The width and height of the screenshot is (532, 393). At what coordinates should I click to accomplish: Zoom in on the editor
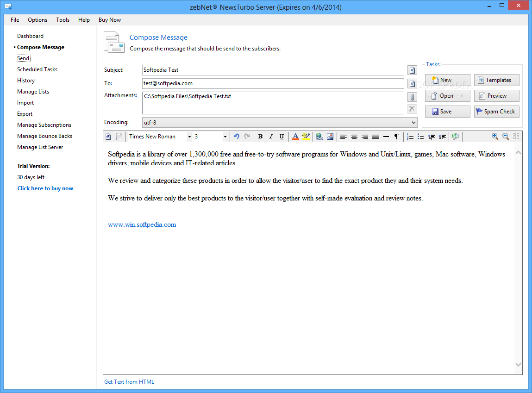coord(495,137)
